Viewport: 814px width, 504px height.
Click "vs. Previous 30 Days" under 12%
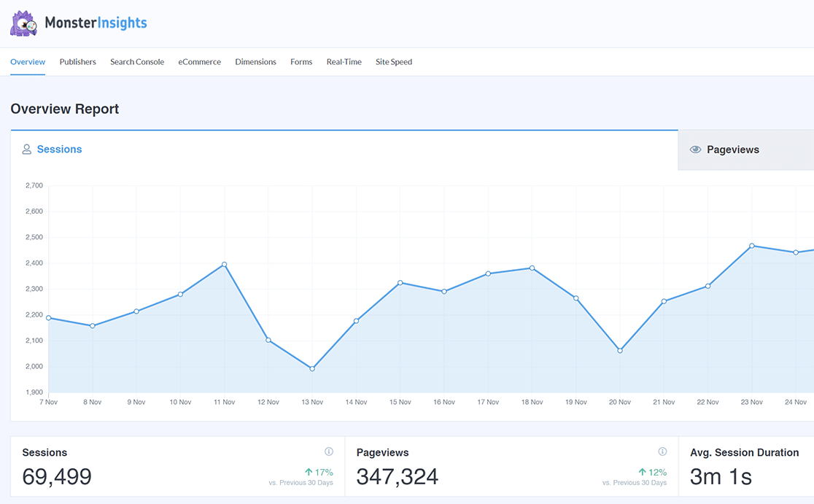tap(635, 483)
